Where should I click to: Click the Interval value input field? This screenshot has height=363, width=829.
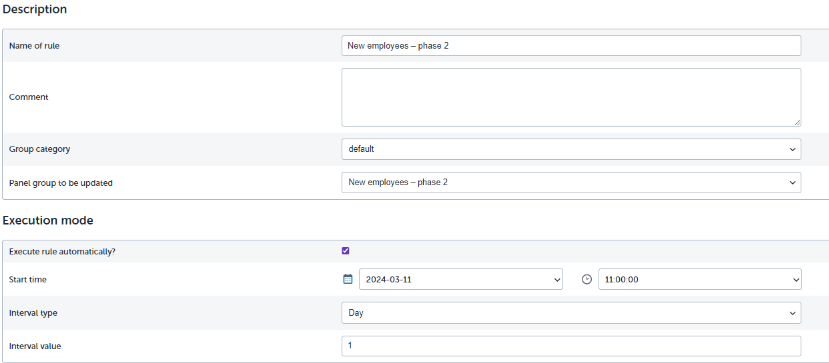pos(571,346)
